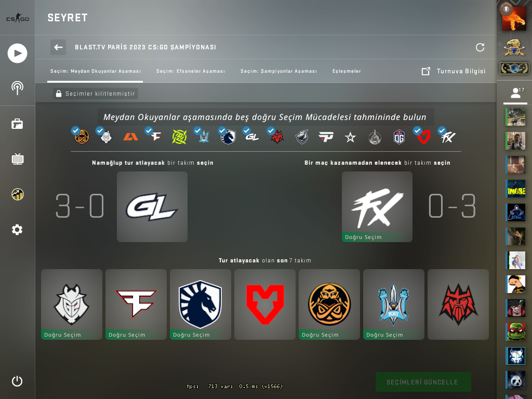Screen dimensions: 532x399
Task: Switch to Seçim: Şampiyonlar Aşaması tab
Action: coord(278,71)
